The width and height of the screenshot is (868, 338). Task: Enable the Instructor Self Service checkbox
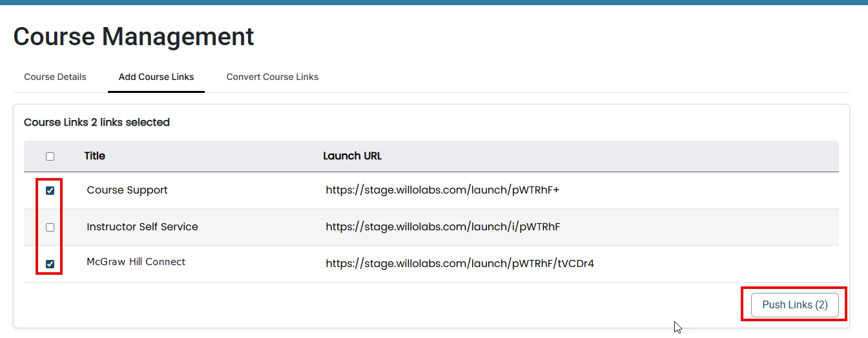click(50, 227)
